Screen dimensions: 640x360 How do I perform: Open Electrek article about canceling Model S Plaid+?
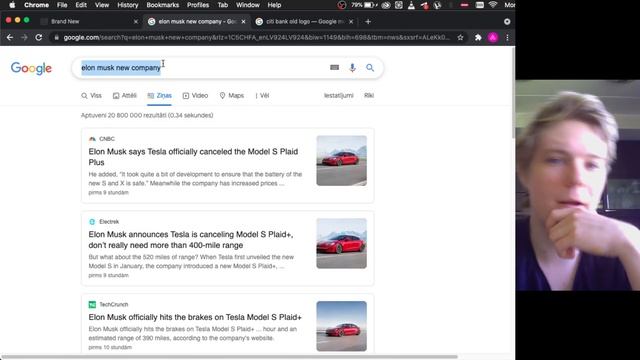pos(191,240)
